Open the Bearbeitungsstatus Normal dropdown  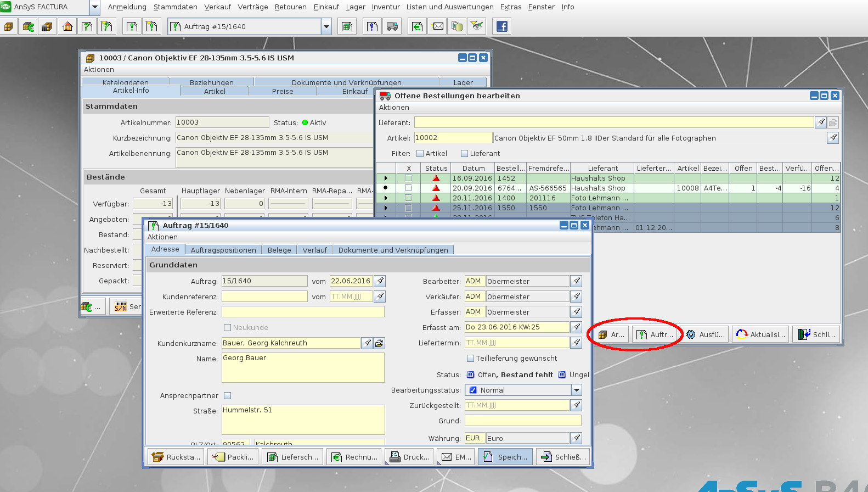(576, 390)
